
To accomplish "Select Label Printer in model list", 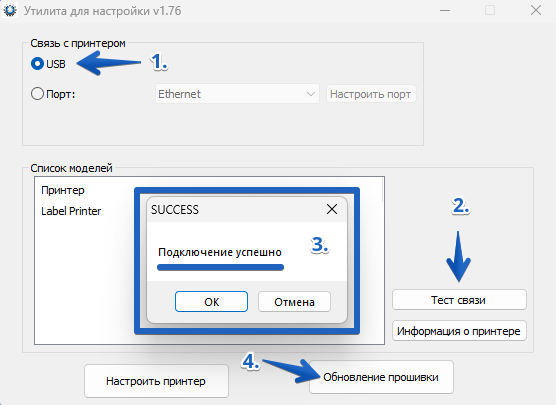I will coord(71,211).
